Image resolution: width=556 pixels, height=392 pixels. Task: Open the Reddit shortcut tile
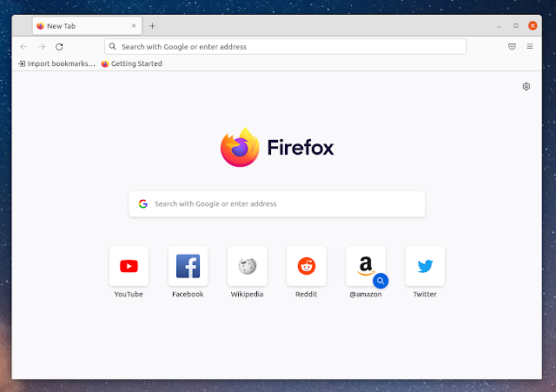click(x=307, y=266)
